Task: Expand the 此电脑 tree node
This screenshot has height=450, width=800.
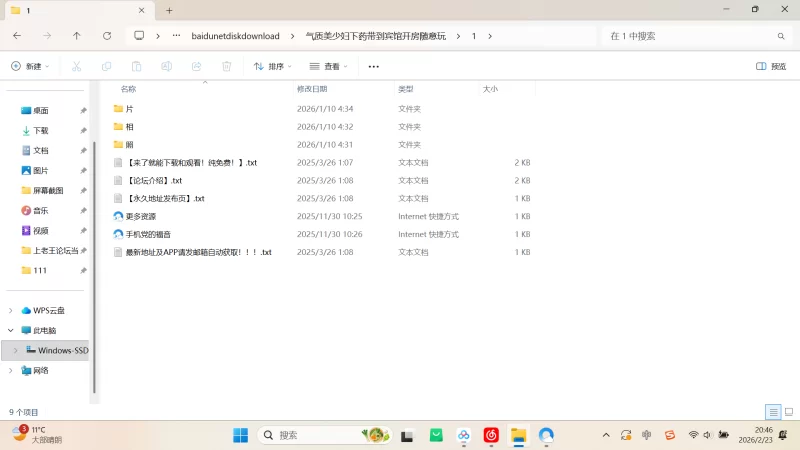Action: pos(11,330)
